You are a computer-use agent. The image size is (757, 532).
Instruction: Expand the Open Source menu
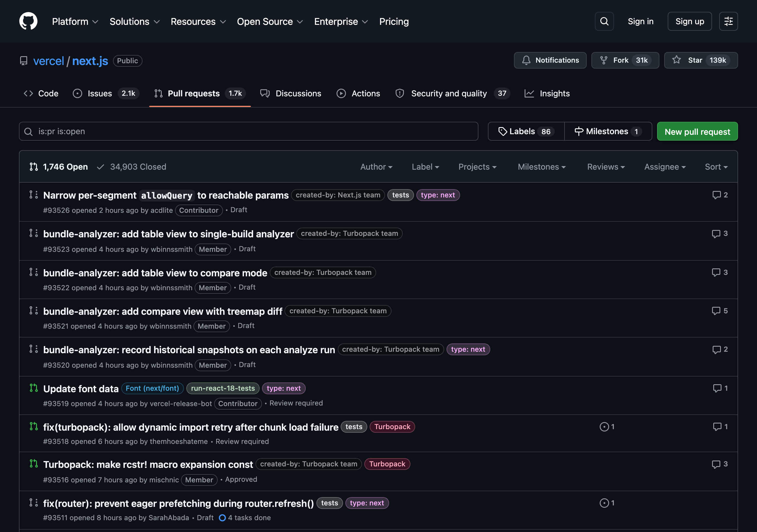pos(270,21)
